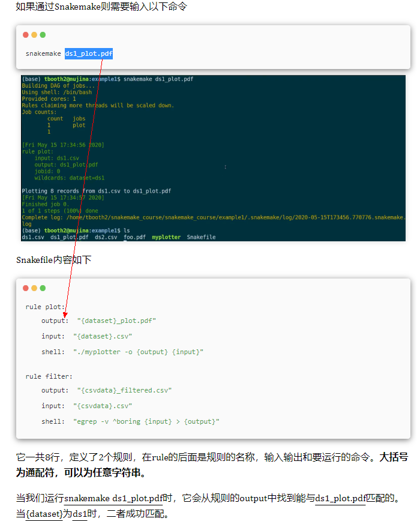
Task: Click "wildcards: dataset=ds1" in the terminal image
Action: coord(70,178)
